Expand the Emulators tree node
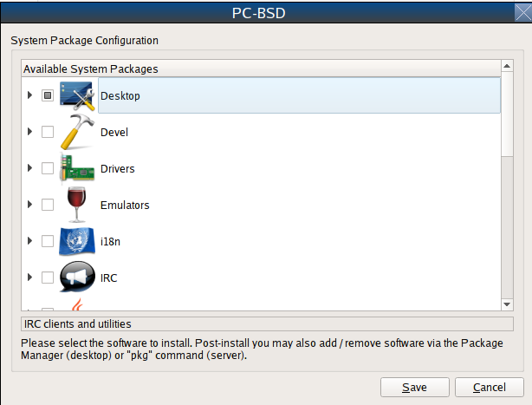 pos(29,205)
